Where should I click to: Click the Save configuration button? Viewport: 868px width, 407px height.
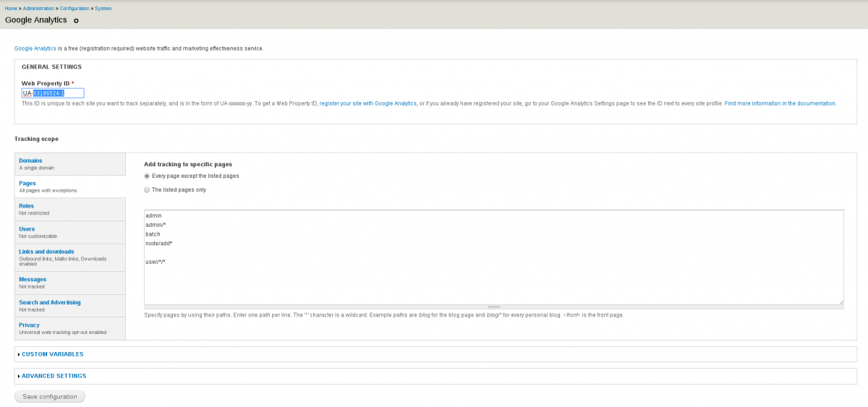click(50, 396)
